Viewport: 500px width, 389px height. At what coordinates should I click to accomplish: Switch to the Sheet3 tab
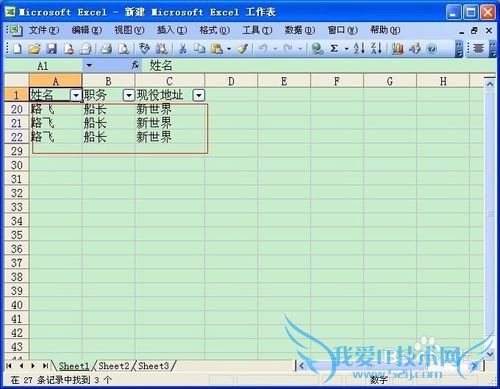[153, 366]
